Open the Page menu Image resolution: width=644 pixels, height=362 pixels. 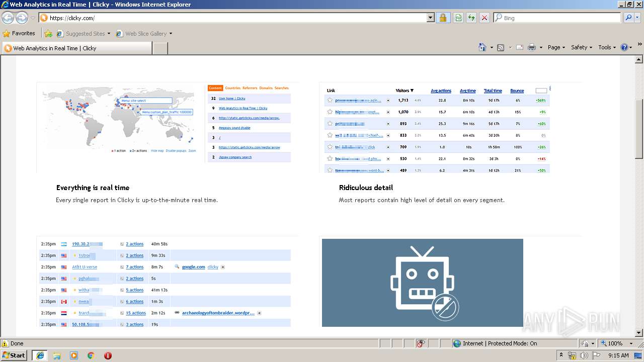556,47
